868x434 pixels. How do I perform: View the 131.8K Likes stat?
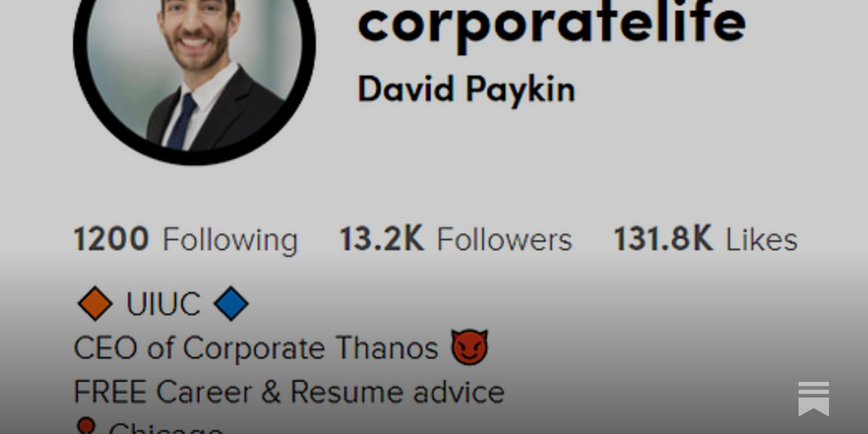(x=705, y=239)
